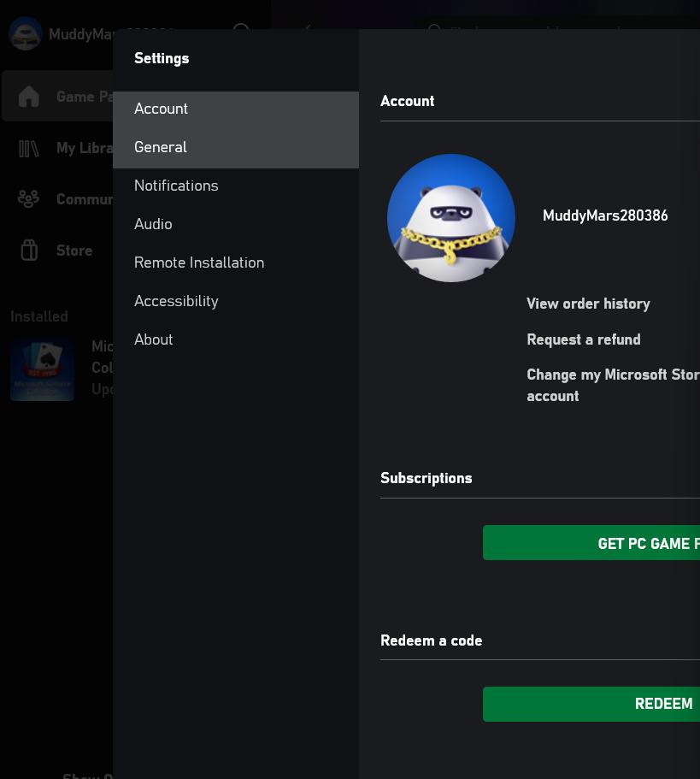Go to Accessibility settings

pyautogui.click(x=236, y=301)
